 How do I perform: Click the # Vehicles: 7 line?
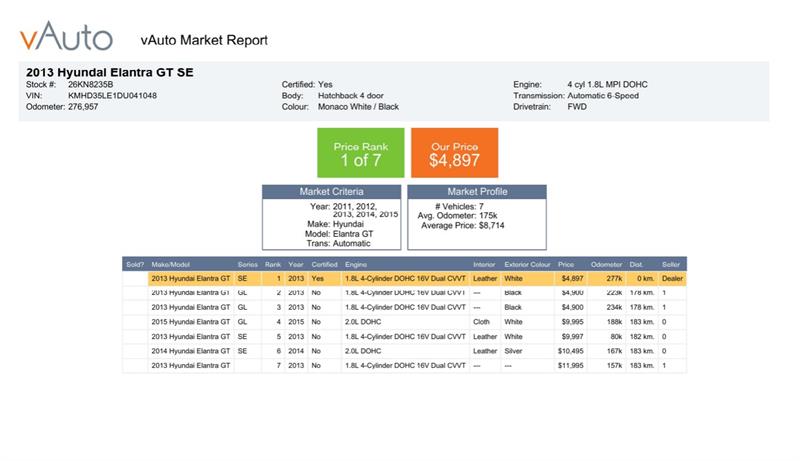pos(459,207)
